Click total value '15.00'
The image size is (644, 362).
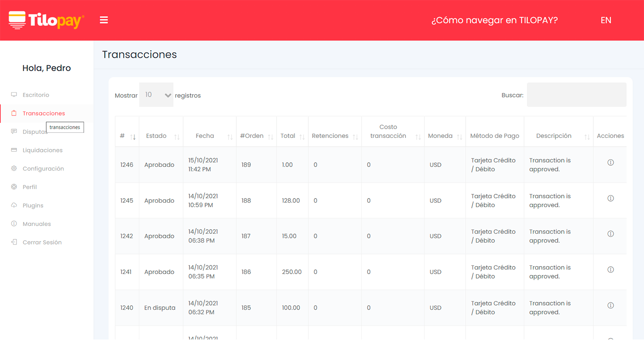(x=289, y=236)
